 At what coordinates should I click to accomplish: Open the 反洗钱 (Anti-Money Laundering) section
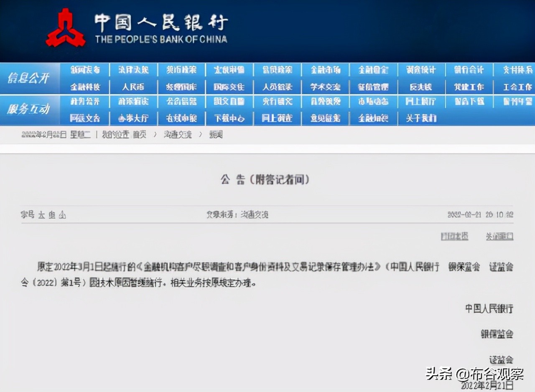point(421,87)
